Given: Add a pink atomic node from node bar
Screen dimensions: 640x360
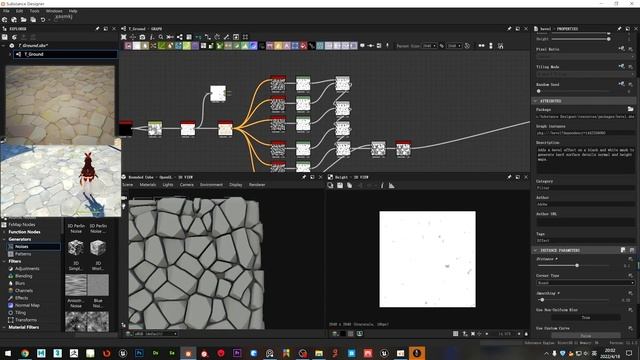Looking at the screenshot, I should (x=128, y=46).
